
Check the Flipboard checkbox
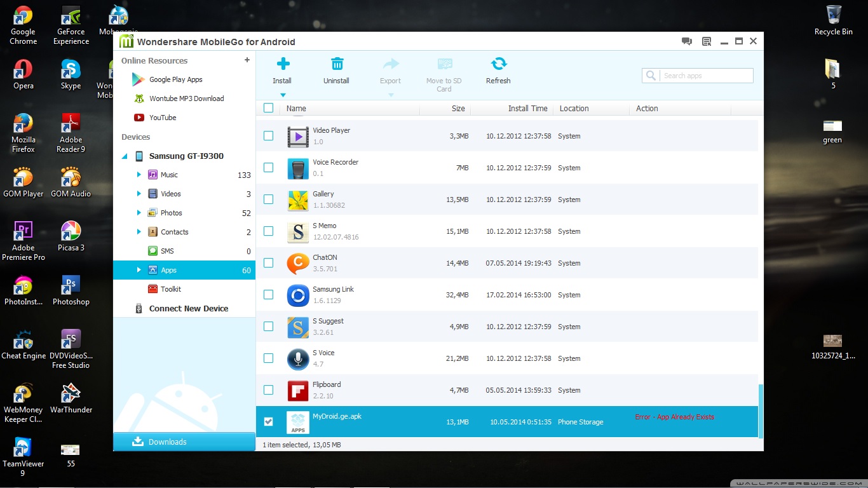tap(268, 390)
